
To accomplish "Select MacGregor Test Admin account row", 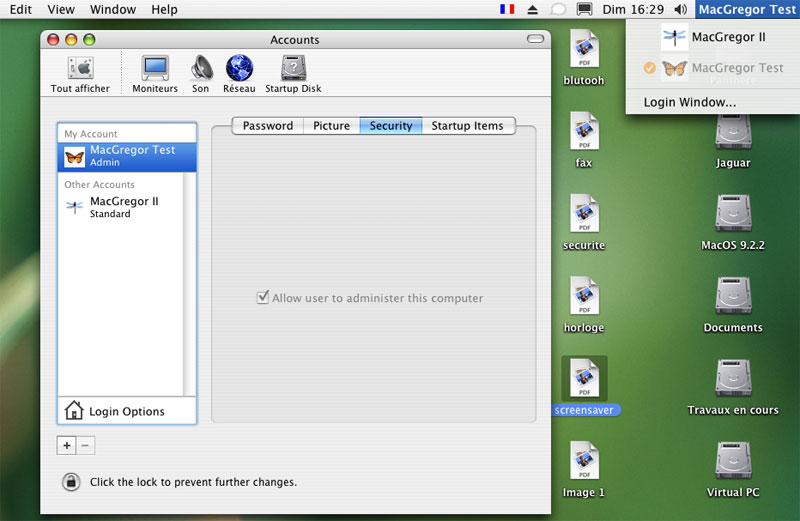I will click(x=127, y=157).
